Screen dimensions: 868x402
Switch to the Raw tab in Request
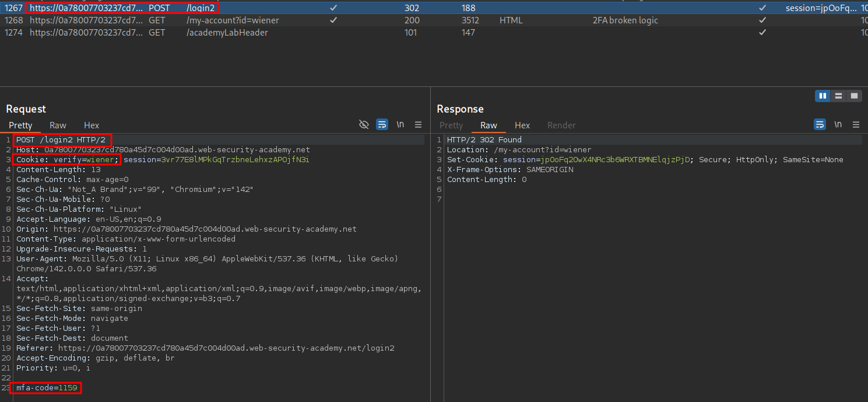58,125
